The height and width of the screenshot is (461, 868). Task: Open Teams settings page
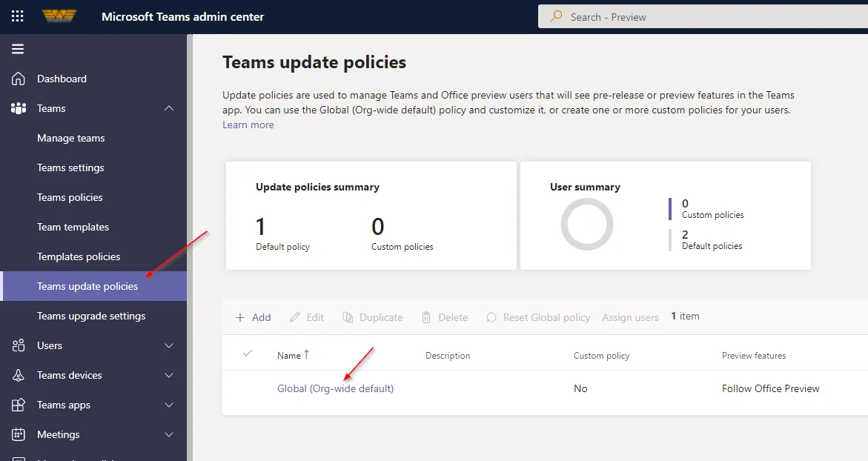click(70, 168)
